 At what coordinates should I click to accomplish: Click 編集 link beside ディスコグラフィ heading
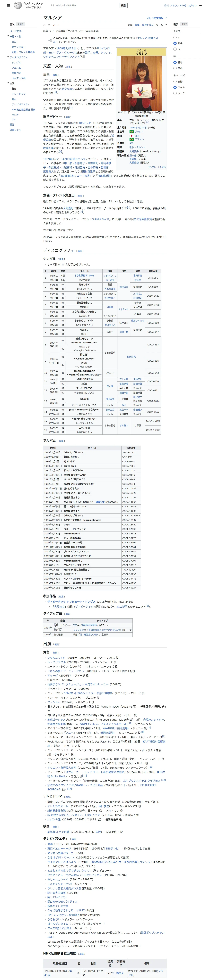point(80,251)
